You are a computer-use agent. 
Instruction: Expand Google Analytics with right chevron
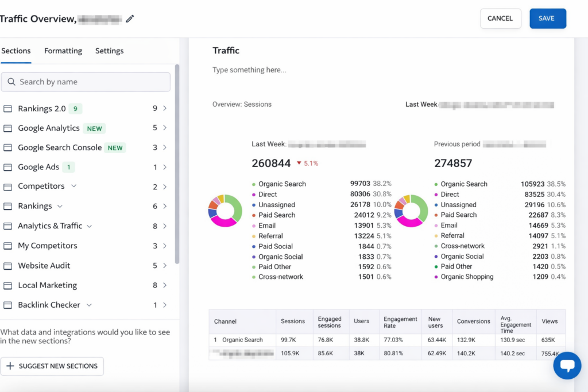tap(165, 128)
